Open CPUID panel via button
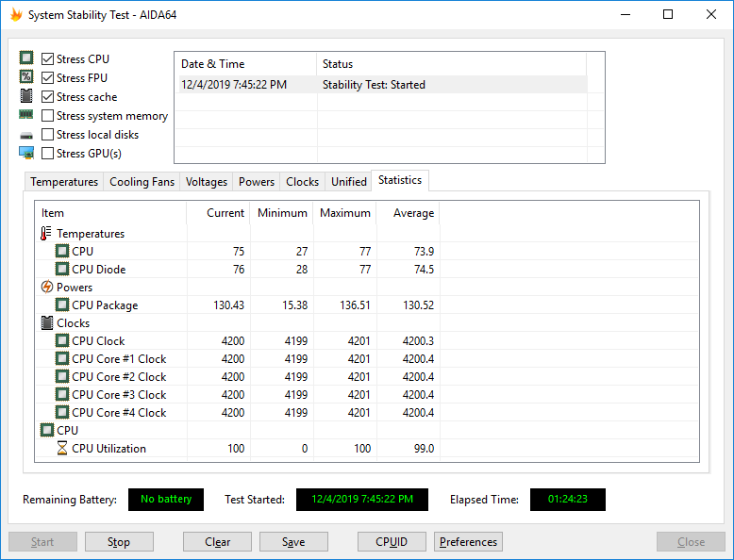The image size is (734, 560). 392,542
